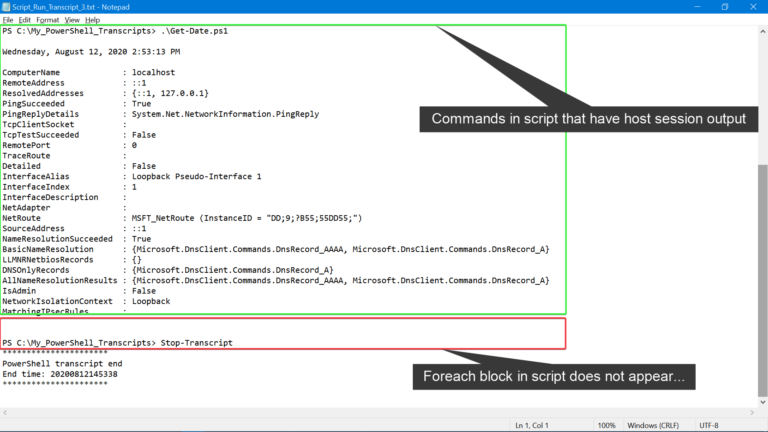Minimize the Notepad window
The width and height of the screenshot is (768, 432).
click(x=697, y=7)
